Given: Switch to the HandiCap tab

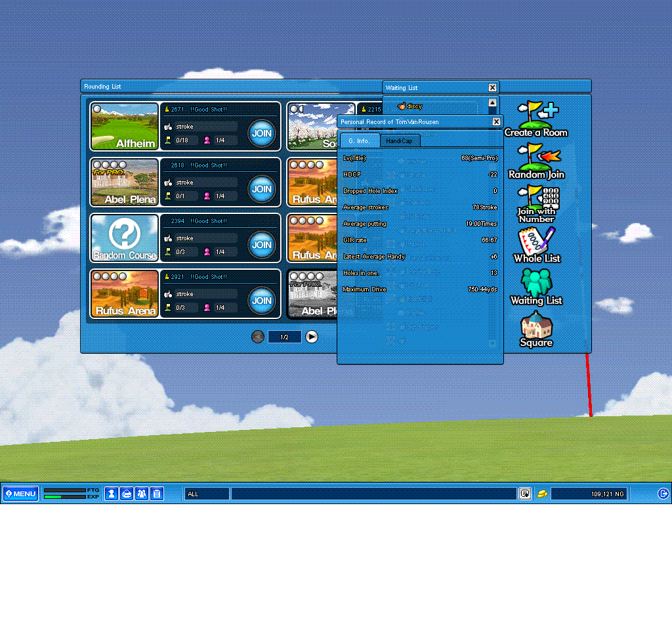Looking at the screenshot, I should (x=399, y=141).
